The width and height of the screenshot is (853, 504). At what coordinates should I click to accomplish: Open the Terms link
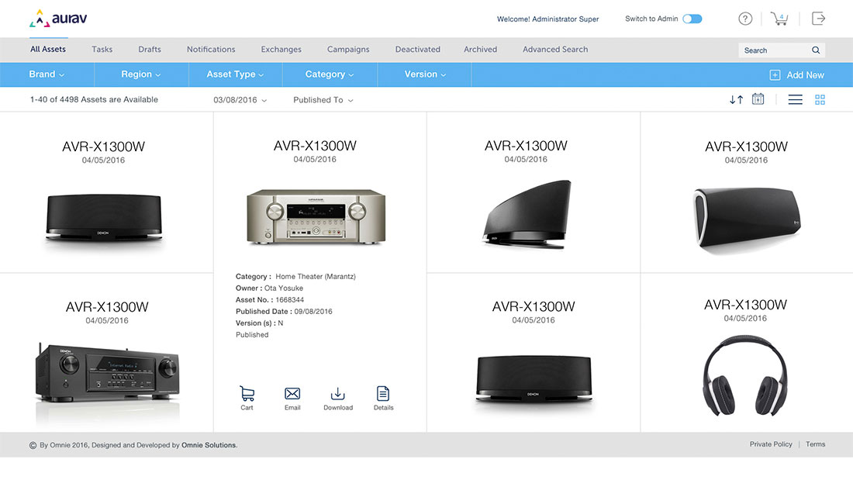(816, 444)
